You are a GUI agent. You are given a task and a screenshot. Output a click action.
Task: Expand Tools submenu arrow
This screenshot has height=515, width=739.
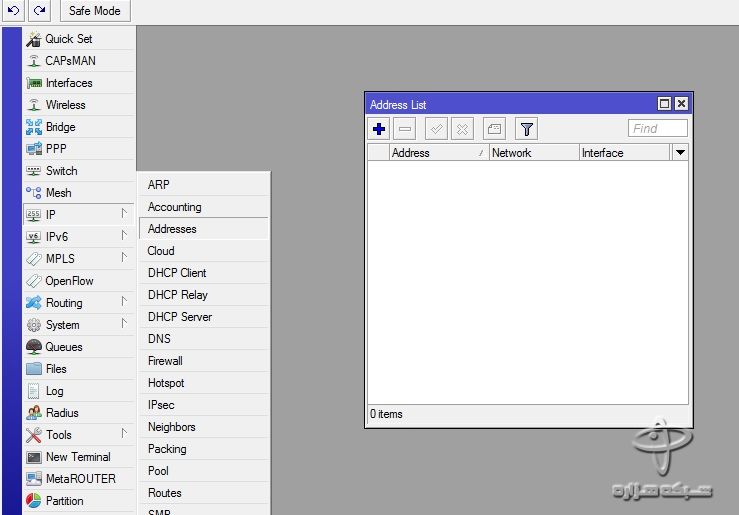[x=124, y=433]
